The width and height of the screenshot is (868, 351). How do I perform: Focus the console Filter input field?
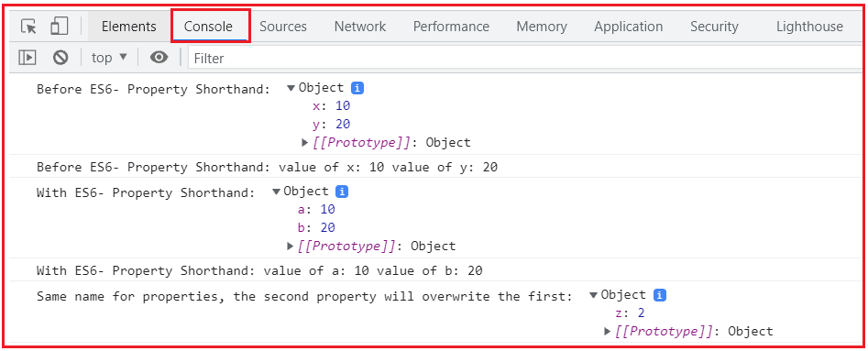526,58
